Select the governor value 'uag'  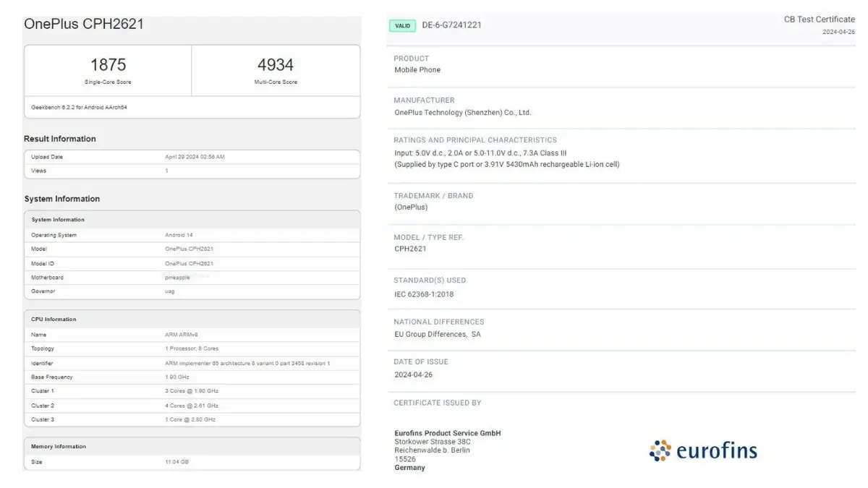point(170,291)
